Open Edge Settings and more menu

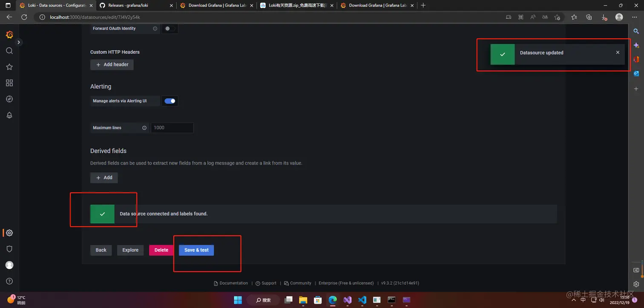(635, 17)
